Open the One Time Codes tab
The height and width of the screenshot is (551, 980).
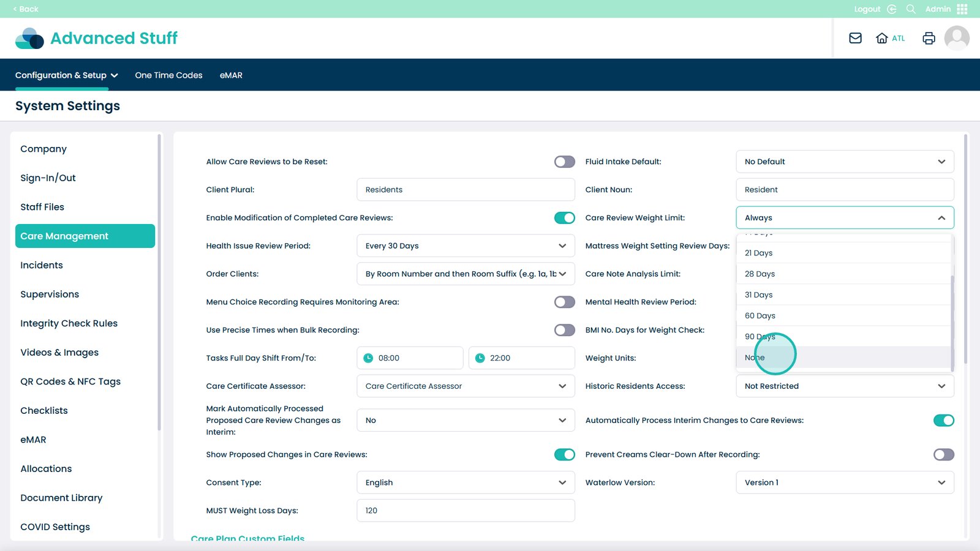click(168, 75)
